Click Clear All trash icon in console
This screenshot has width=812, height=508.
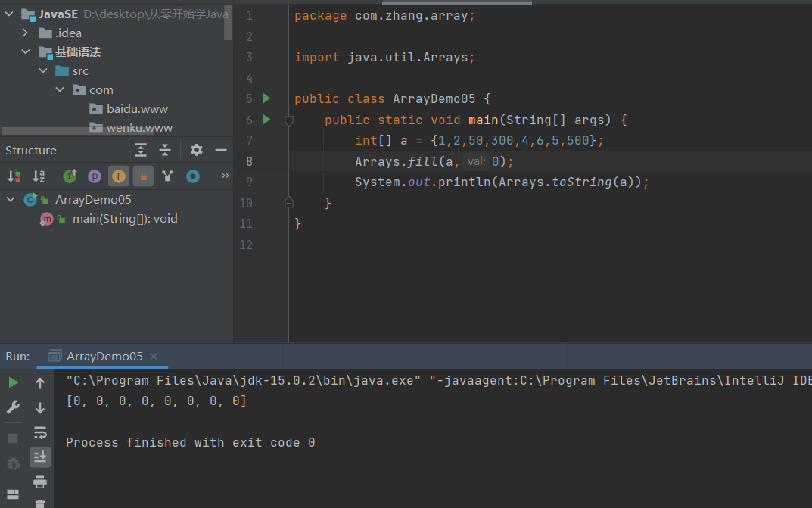tap(40, 503)
